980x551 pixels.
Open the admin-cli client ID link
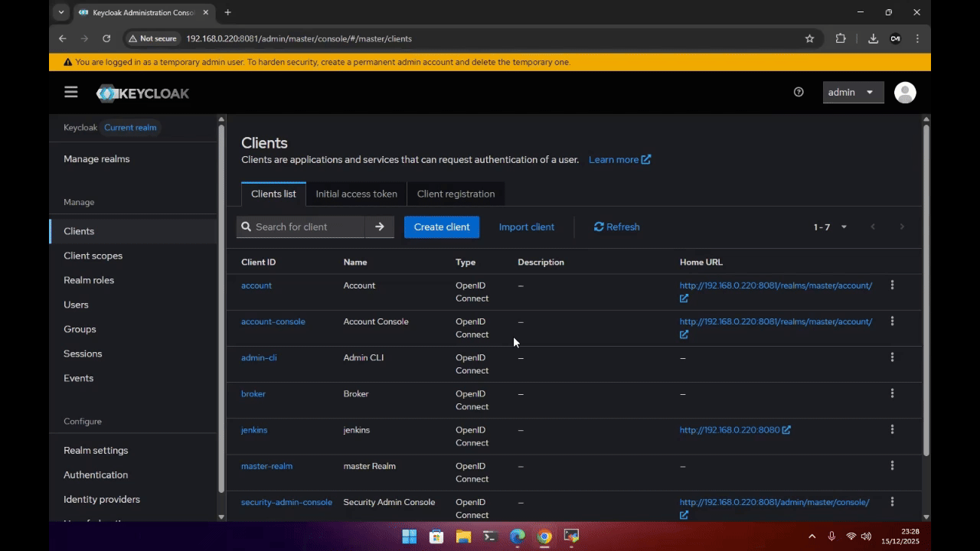click(x=259, y=357)
